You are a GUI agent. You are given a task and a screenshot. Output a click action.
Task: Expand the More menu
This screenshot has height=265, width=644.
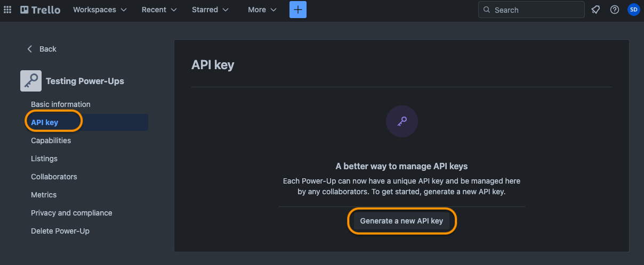pyautogui.click(x=262, y=10)
